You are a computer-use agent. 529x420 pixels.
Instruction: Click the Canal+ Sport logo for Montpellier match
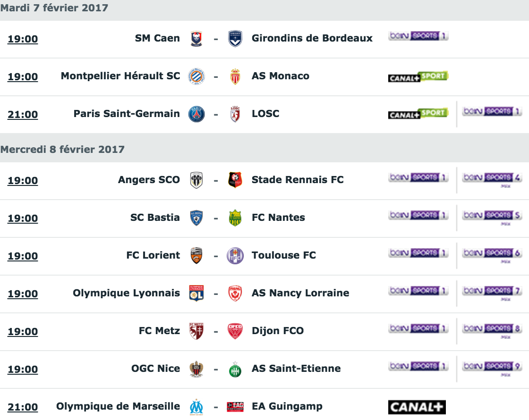418,77
